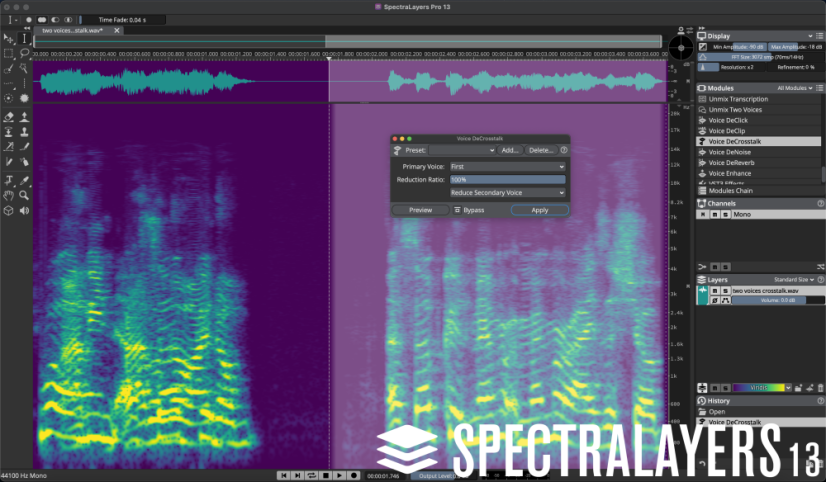826x482 pixels.
Task: Select the Amplify tool with up arrow
Action: point(24,116)
